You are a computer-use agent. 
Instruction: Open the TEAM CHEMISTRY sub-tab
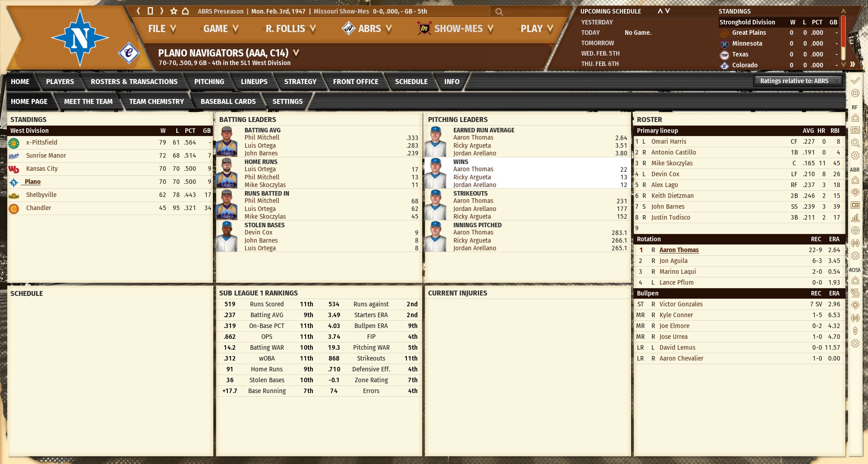click(156, 102)
